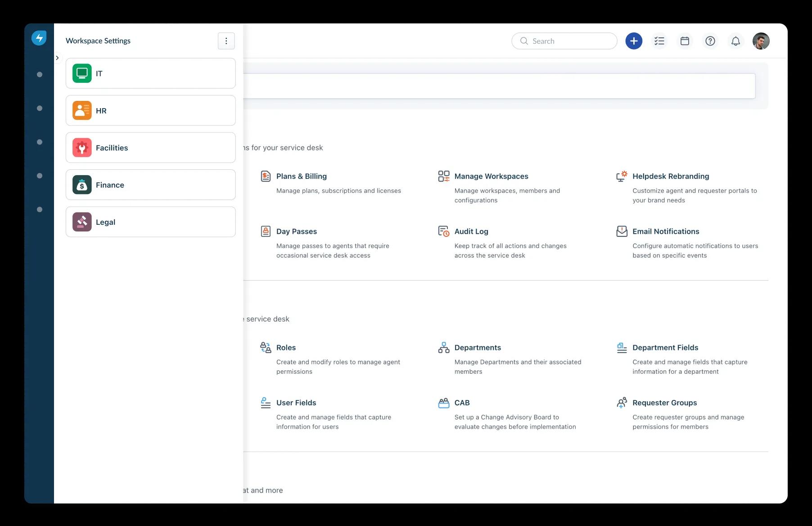Open the notifications bell
The image size is (812, 526).
(735, 41)
